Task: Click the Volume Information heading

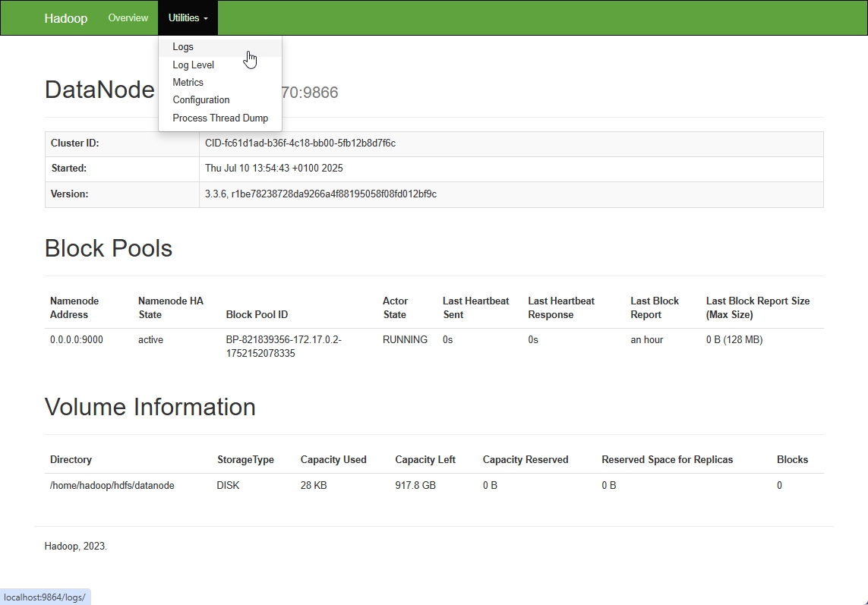Action: click(150, 408)
